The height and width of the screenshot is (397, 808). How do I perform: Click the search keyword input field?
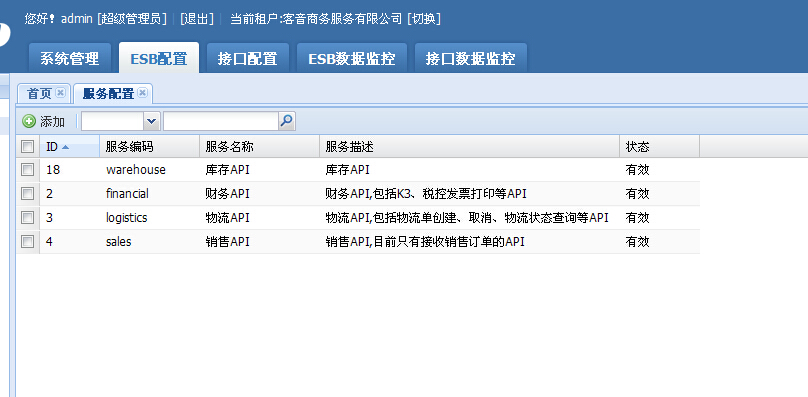tap(221, 121)
